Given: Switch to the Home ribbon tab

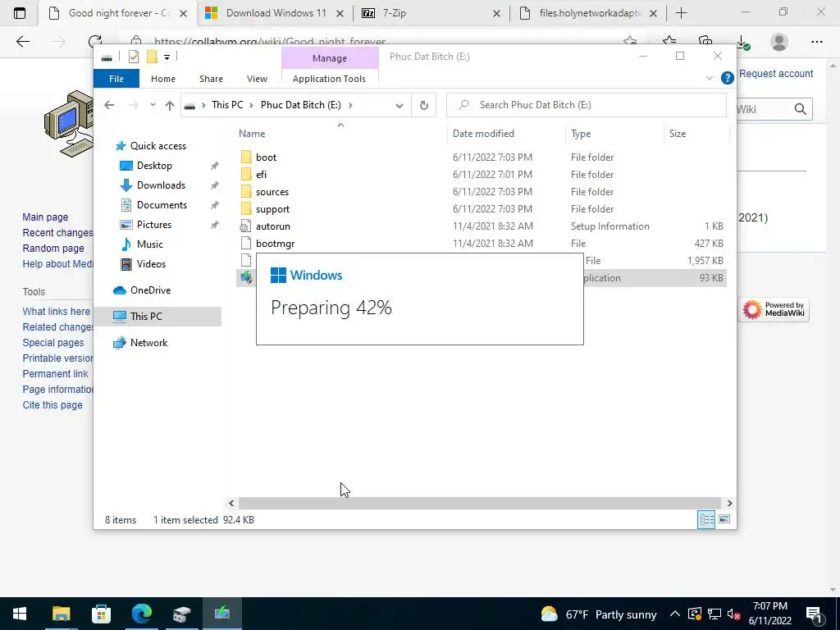Looking at the screenshot, I should pos(163,79).
